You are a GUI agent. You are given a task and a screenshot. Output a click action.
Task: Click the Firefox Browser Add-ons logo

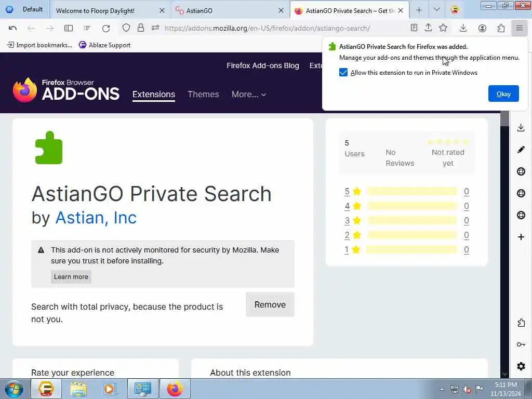[x=66, y=90]
